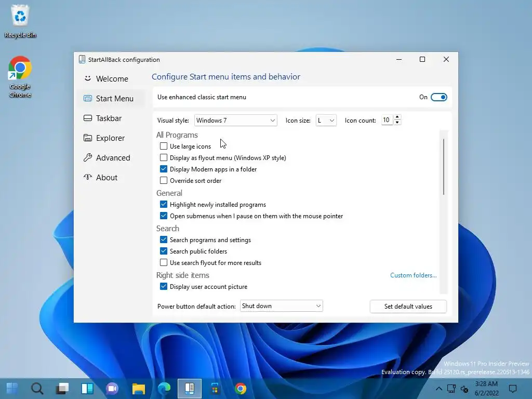Turn off enhanced classic start menu toggle
The image size is (532, 399).
(x=438, y=97)
